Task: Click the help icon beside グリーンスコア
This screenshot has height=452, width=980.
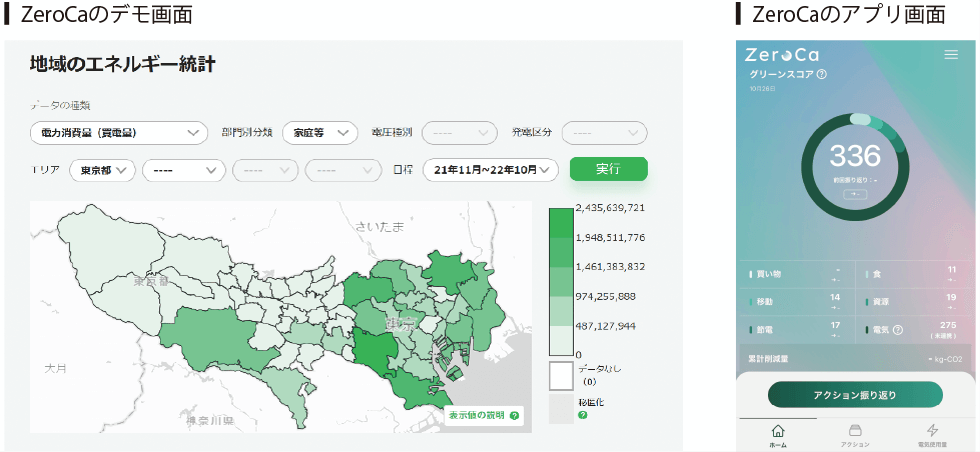Action: coord(822,74)
